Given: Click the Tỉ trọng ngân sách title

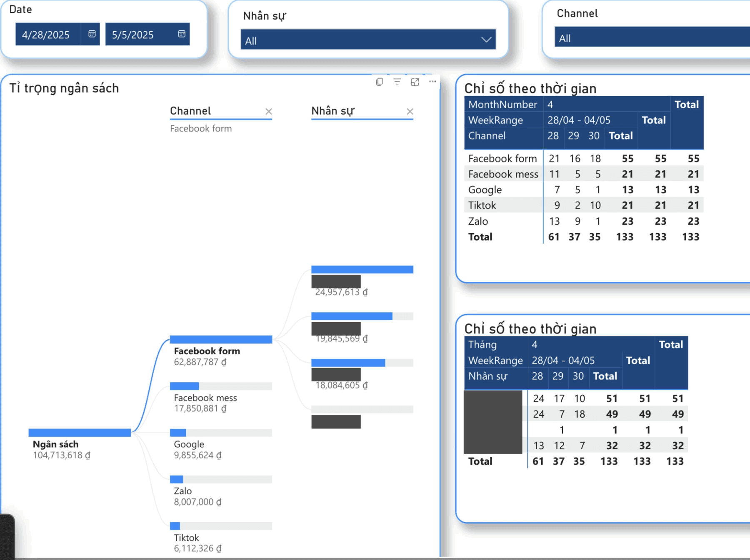Looking at the screenshot, I should (64, 88).
